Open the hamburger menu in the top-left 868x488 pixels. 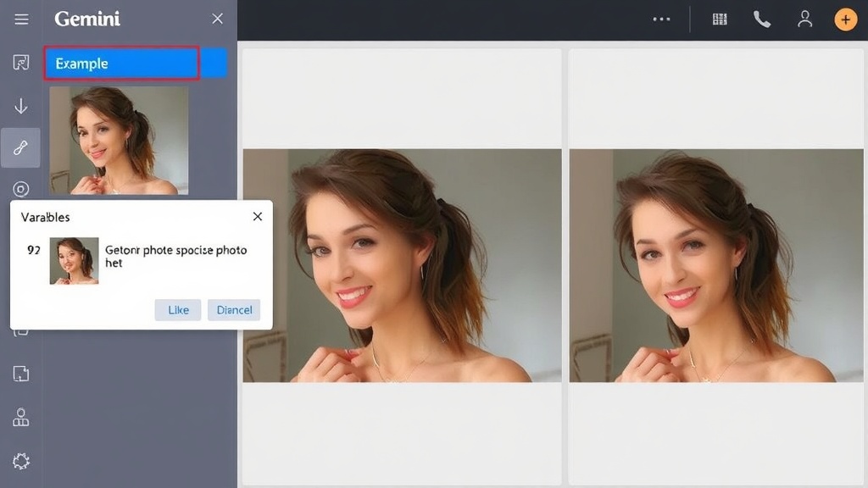(x=21, y=19)
